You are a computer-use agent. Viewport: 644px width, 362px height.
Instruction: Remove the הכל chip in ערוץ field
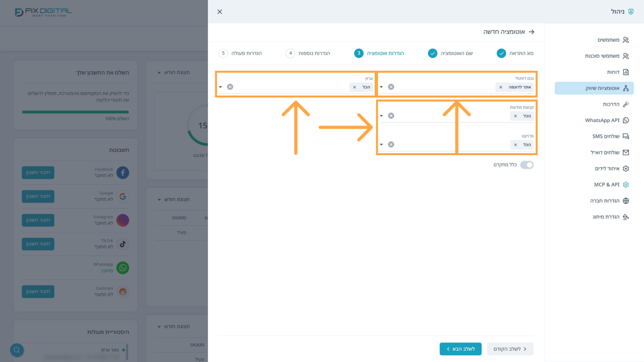(x=355, y=87)
